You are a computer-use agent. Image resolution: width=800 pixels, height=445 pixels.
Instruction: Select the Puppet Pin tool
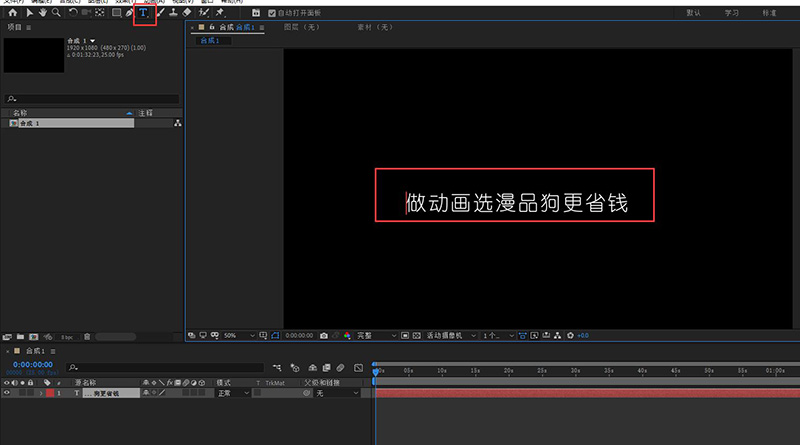[220, 13]
